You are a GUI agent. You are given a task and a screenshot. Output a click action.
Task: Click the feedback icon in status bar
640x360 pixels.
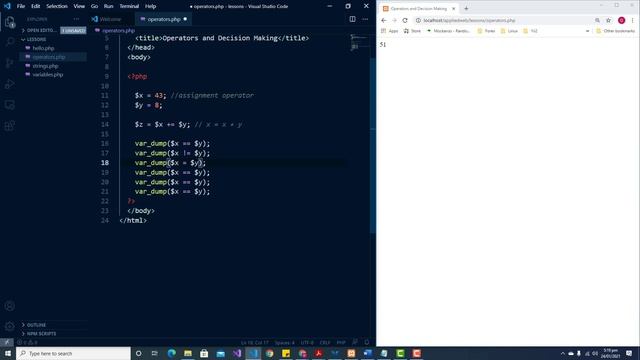pos(355,342)
